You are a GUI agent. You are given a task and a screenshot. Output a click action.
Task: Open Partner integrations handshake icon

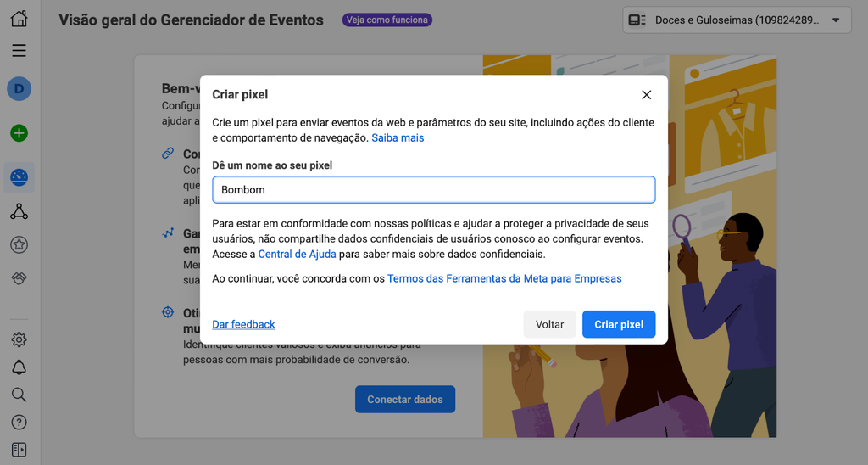(x=19, y=278)
